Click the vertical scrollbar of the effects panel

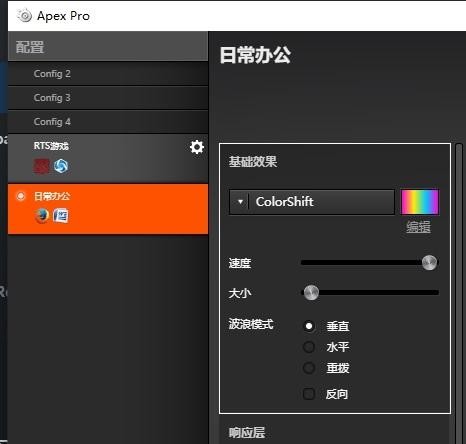459,293
